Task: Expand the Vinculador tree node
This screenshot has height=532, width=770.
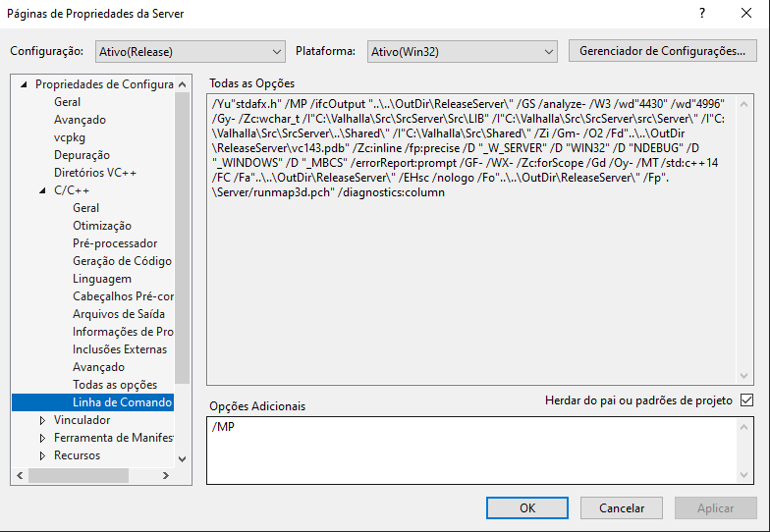Action: [42, 420]
